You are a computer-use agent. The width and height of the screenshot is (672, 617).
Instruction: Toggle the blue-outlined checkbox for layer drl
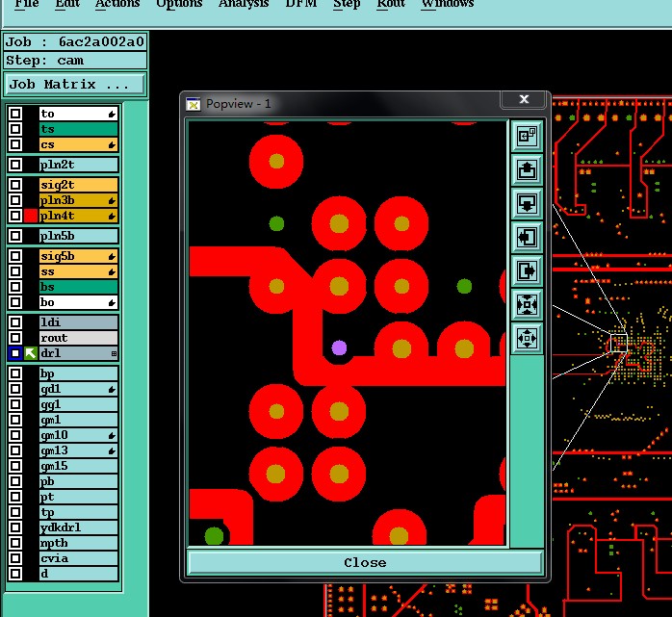[15, 353]
